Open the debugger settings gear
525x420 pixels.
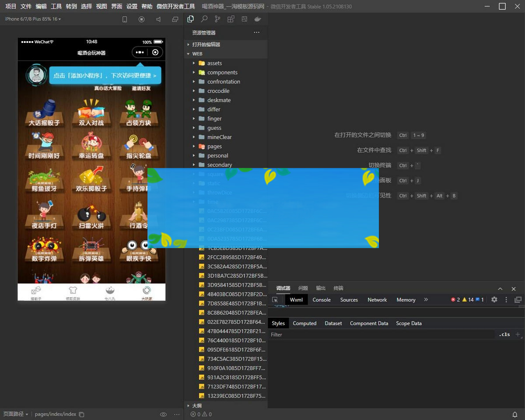[x=494, y=300]
